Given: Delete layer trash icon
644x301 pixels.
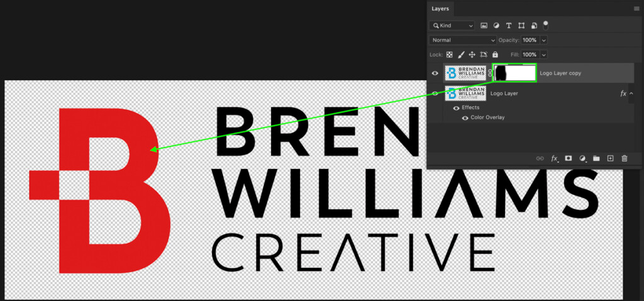Looking at the screenshot, I should pyautogui.click(x=625, y=158).
